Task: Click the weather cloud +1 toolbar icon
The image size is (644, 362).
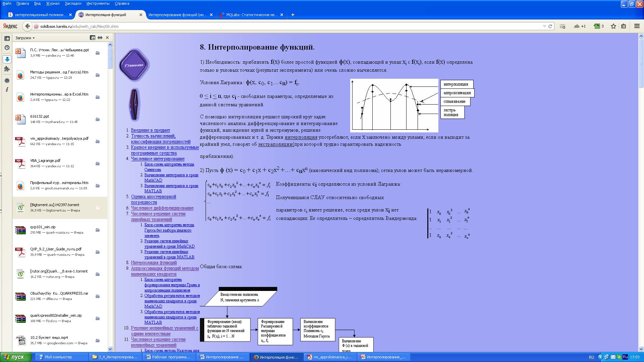Action: point(580,26)
